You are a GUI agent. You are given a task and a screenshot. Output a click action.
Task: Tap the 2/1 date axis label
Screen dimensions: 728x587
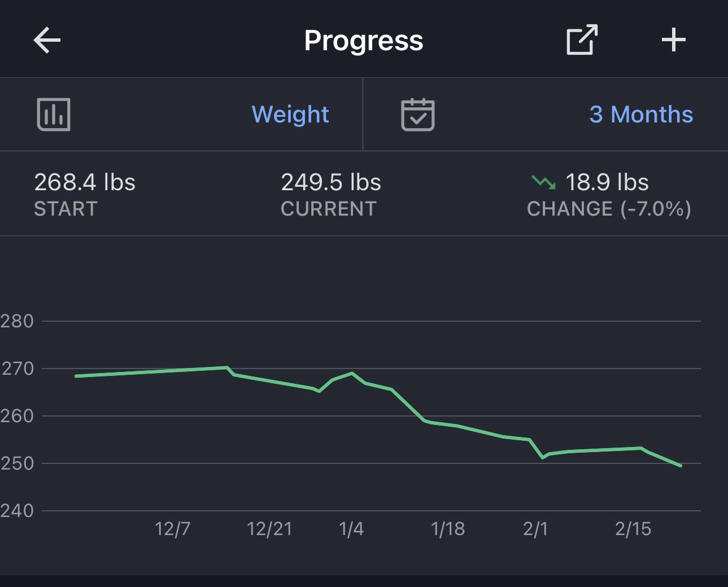click(535, 529)
